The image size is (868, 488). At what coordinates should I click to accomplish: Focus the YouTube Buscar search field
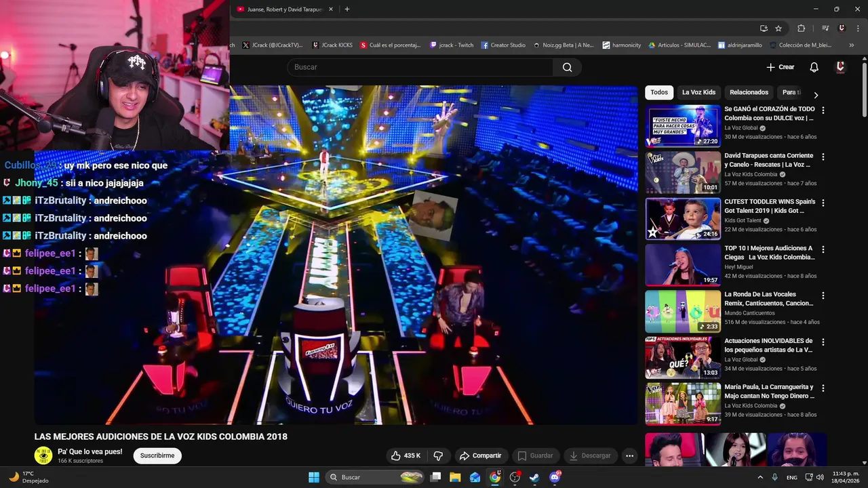click(420, 67)
